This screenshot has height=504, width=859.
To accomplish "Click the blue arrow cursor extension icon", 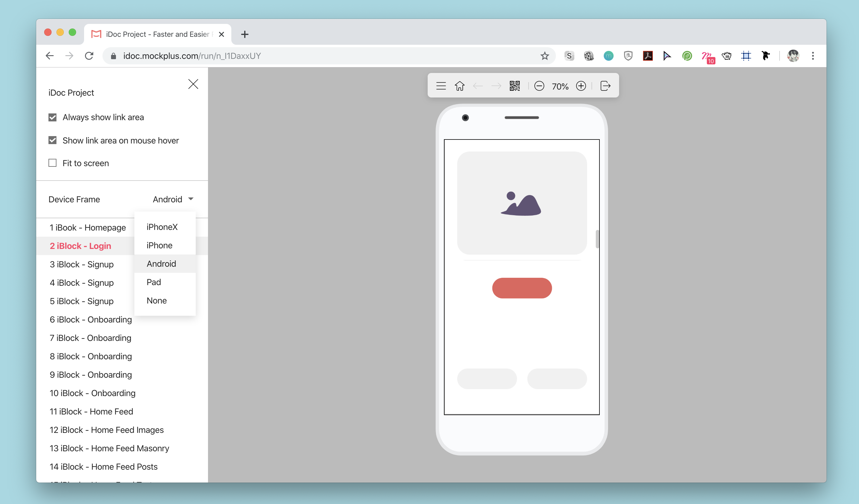I will (667, 56).
